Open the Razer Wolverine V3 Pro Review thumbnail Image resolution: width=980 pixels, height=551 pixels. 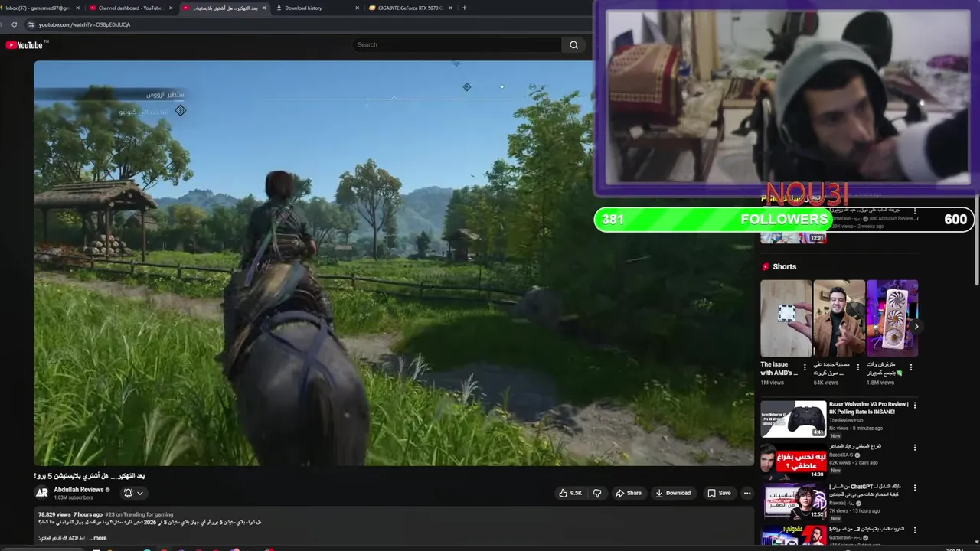[793, 419]
